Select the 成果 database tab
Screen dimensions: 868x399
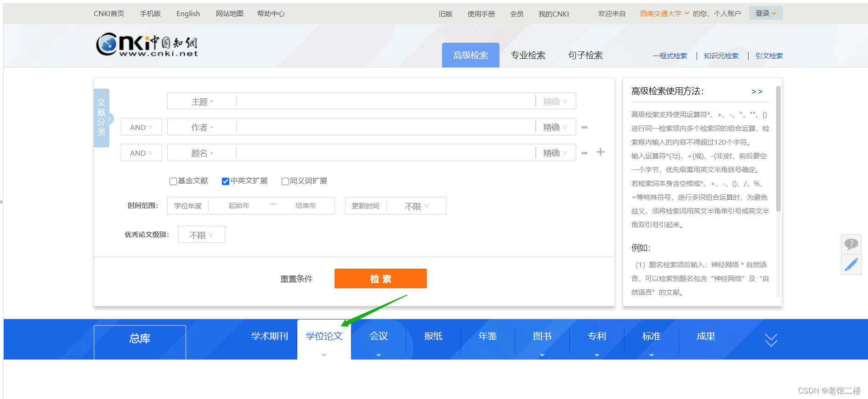tap(706, 336)
